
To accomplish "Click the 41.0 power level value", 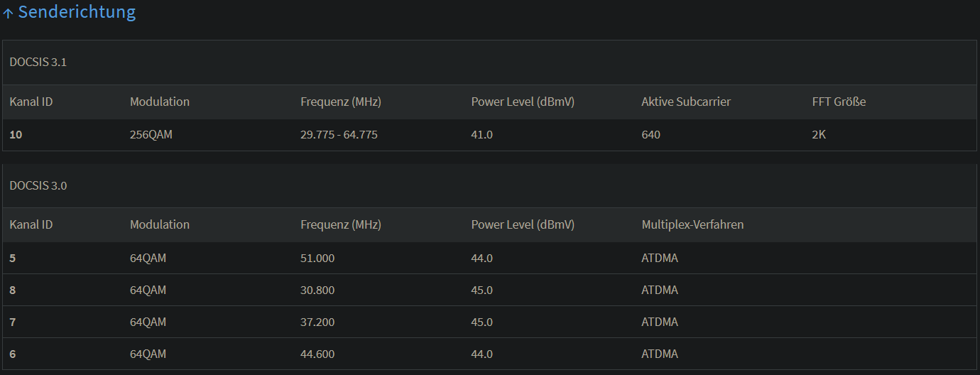I will [481, 134].
